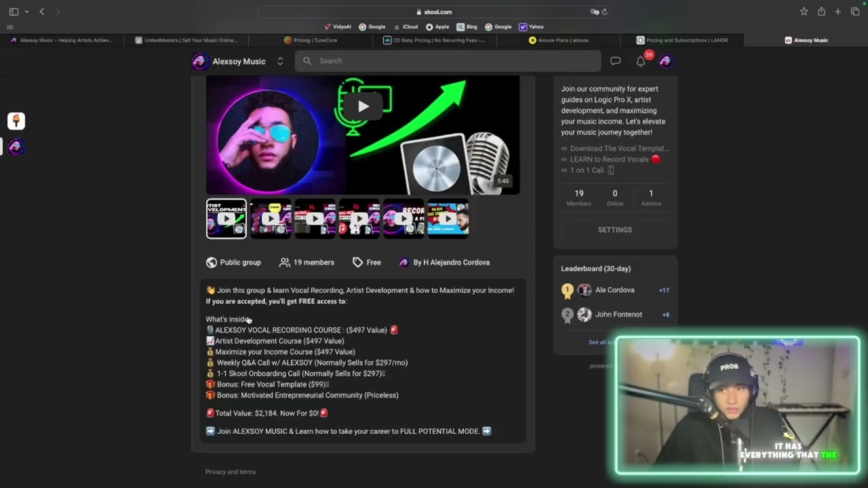Open the profile avatar menu
This screenshot has width=868, height=488.
click(x=665, y=61)
